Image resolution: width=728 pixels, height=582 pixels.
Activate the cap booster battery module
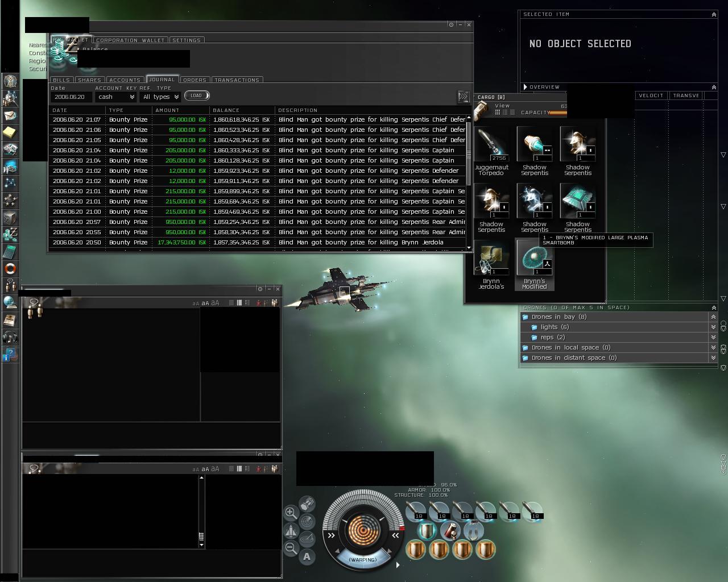(x=450, y=531)
